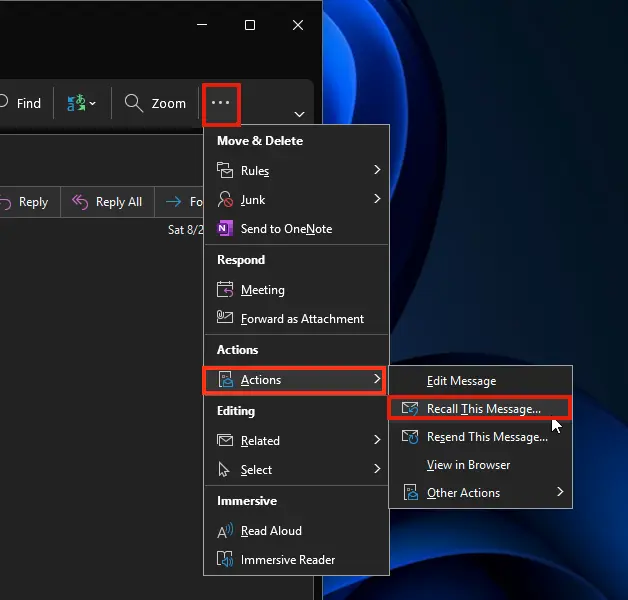Select Edit Message in submenu
The height and width of the screenshot is (600, 628).
click(460, 381)
